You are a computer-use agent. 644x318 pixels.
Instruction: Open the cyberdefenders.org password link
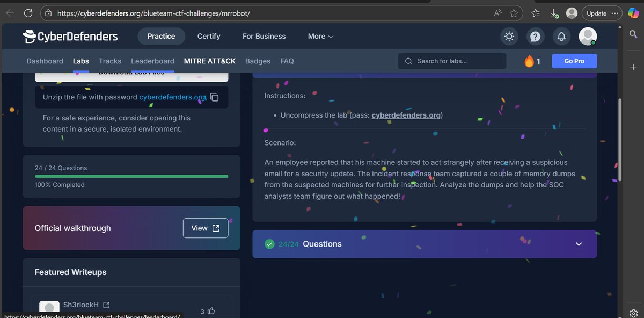coord(406,114)
